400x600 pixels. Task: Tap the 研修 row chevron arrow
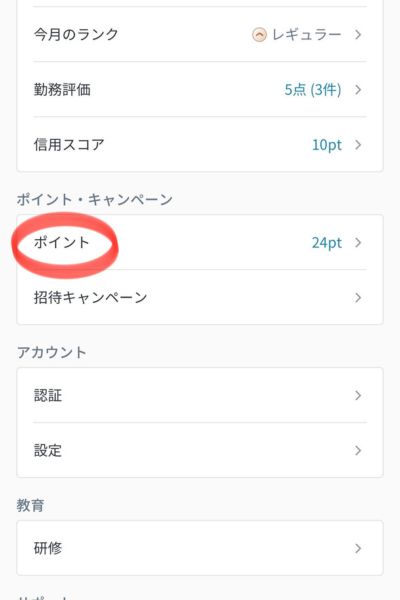358,548
